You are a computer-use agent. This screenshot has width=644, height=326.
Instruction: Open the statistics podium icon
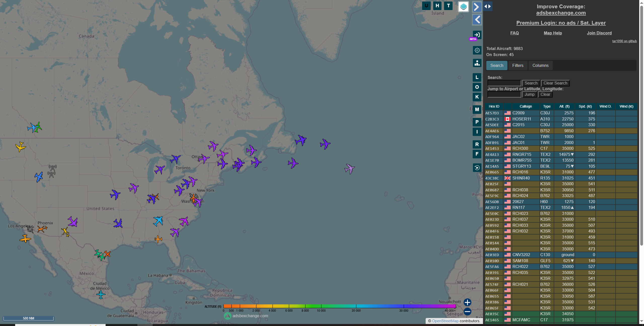(x=477, y=63)
